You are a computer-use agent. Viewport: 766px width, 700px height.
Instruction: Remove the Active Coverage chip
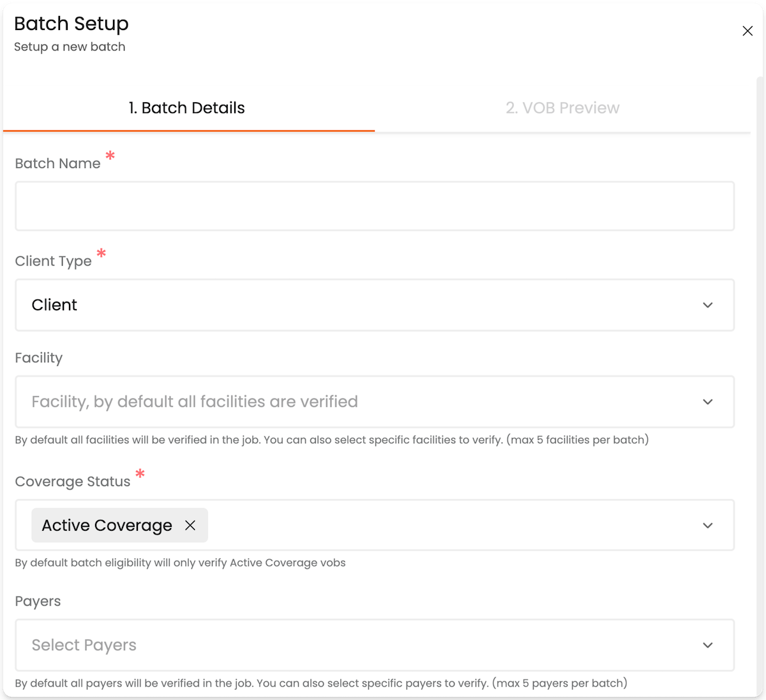(x=190, y=525)
